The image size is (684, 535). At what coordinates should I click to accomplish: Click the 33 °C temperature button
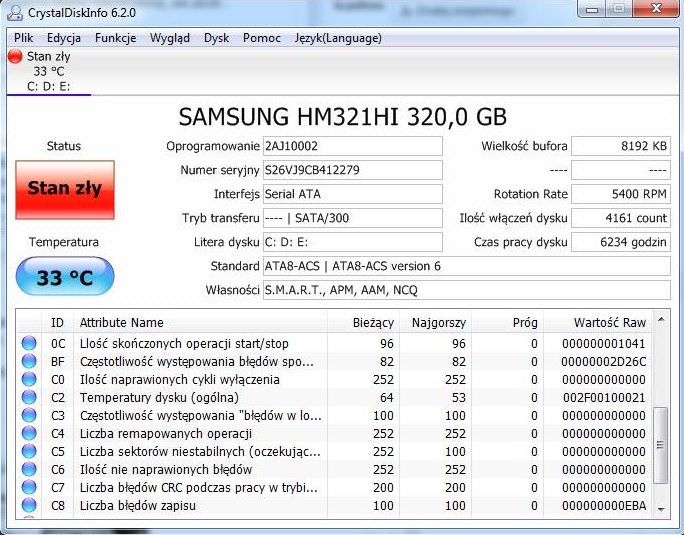click(x=65, y=276)
